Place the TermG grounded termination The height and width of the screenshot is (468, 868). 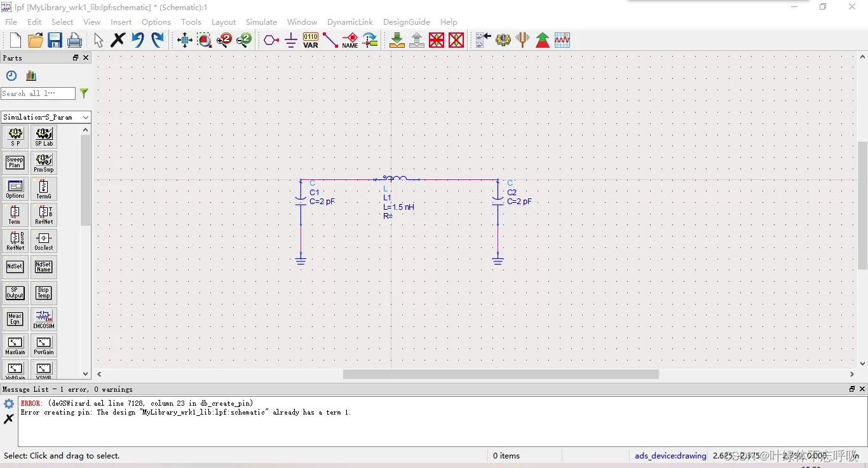pos(44,189)
